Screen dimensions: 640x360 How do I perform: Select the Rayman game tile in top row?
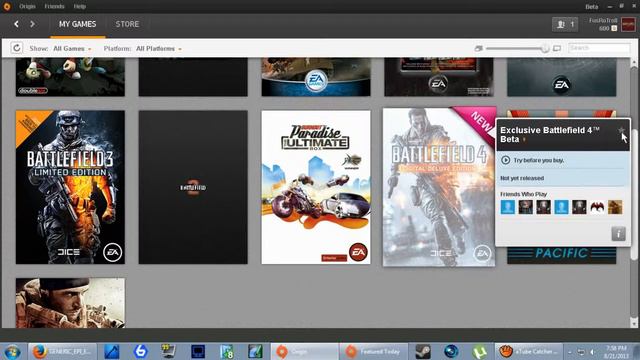tap(70, 77)
